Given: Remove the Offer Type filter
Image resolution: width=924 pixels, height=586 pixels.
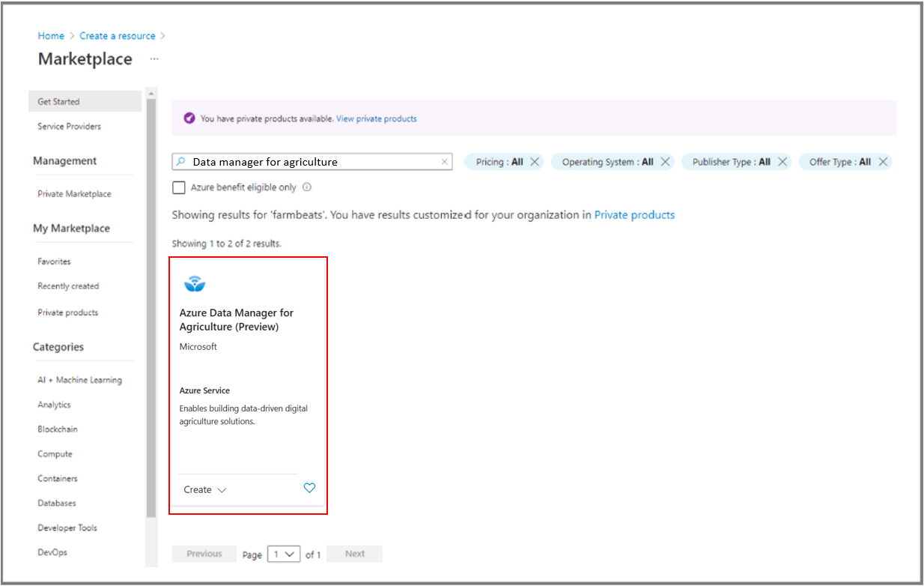Looking at the screenshot, I should point(883,162).
